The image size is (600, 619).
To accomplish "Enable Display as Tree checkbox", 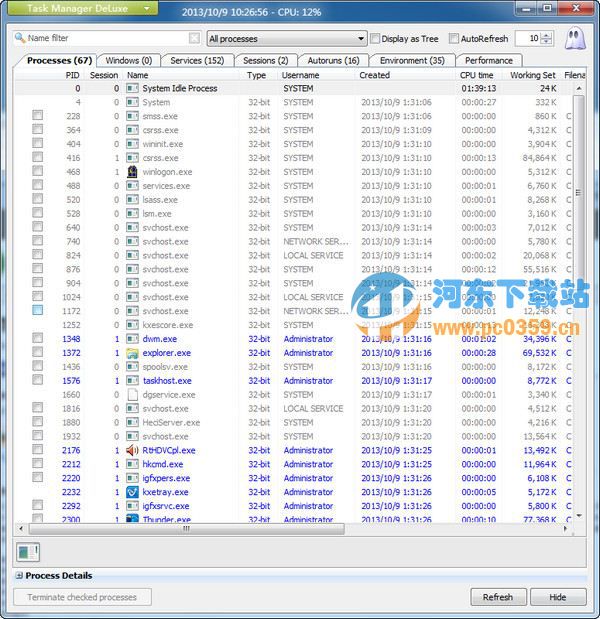I will (375, 38).
